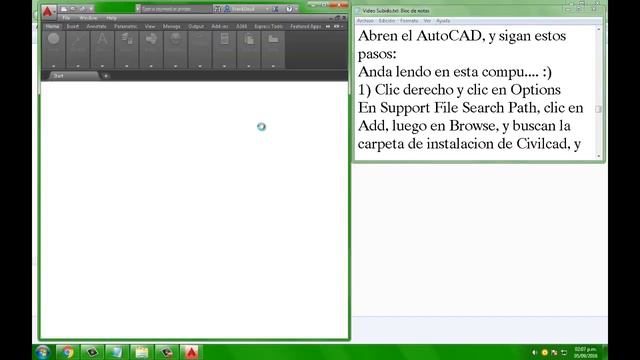The image size is (640, 360).
Task: Click the Clipboard panel icon in ribbon
Action: [249, 39]
